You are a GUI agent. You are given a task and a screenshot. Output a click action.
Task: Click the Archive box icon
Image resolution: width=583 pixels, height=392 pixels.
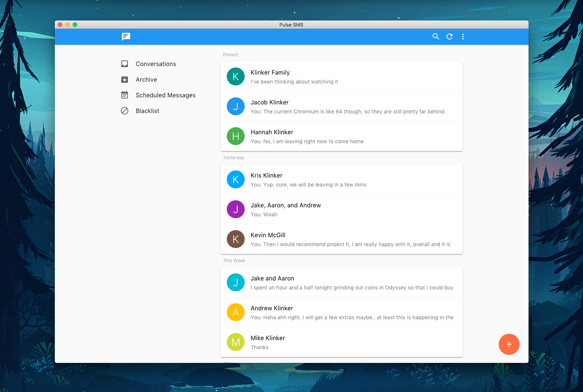[125, 79]
